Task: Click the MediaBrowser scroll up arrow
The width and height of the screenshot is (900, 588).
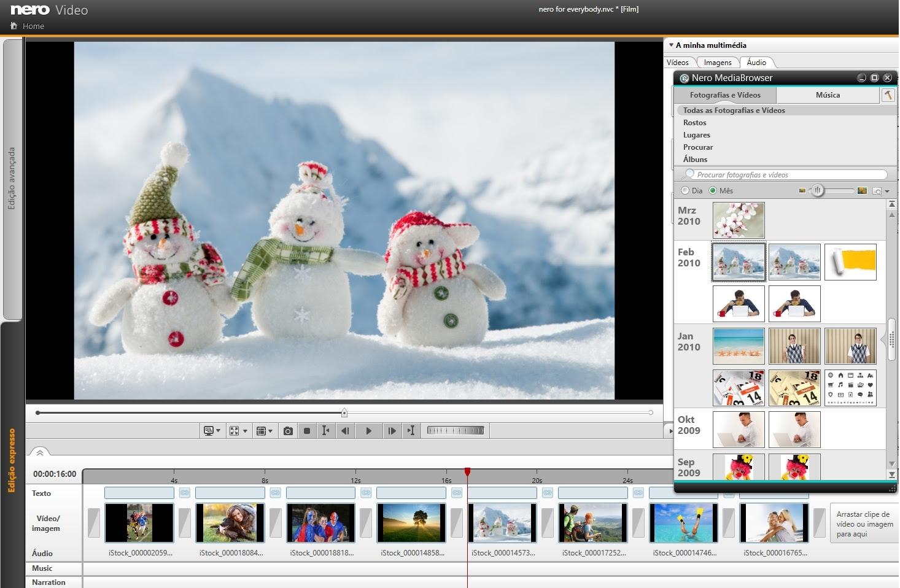Action: click(892, 214)
